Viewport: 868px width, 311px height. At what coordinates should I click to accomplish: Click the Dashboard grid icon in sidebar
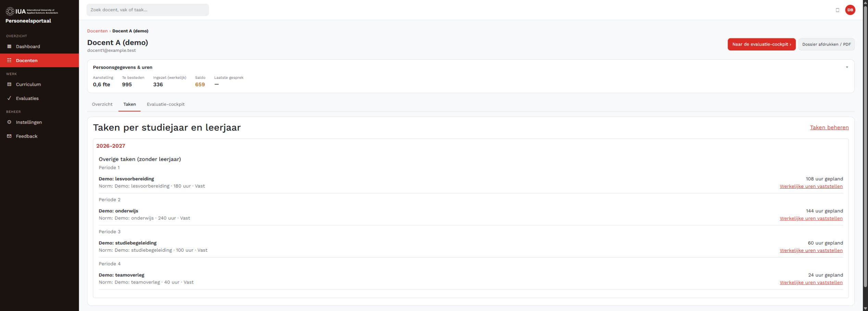pos(9,46)
